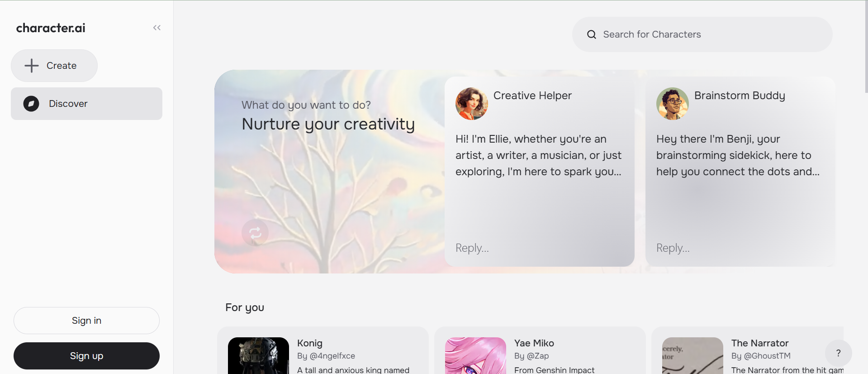This screenshot has width=868, height=374.
Task: Click the Create button label
Action: pyautogui.click(x=62, y=66)
